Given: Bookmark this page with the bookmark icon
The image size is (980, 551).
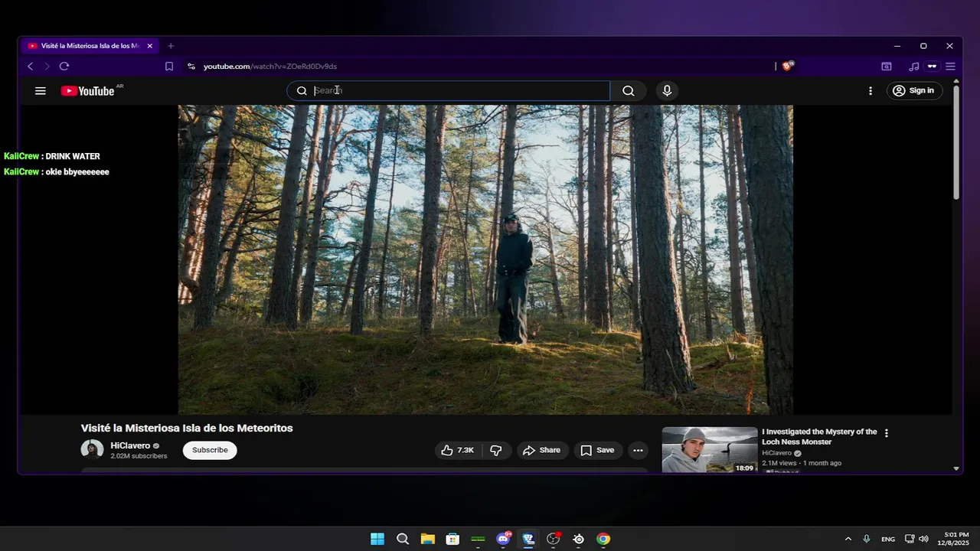Looking at the screenshot, I should [169, 67].
